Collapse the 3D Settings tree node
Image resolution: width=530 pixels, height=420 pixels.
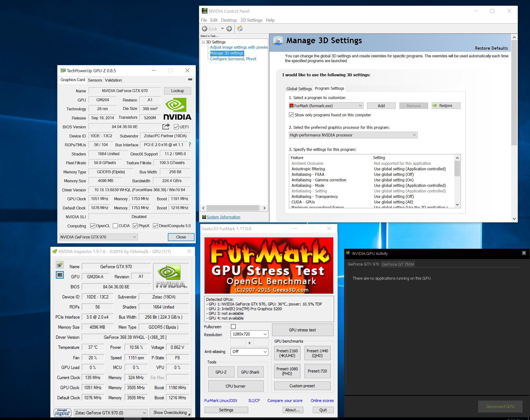(203, 42)
